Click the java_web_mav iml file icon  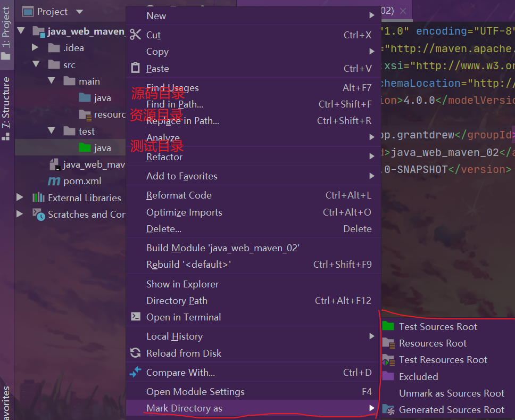(x=55, y=164)
